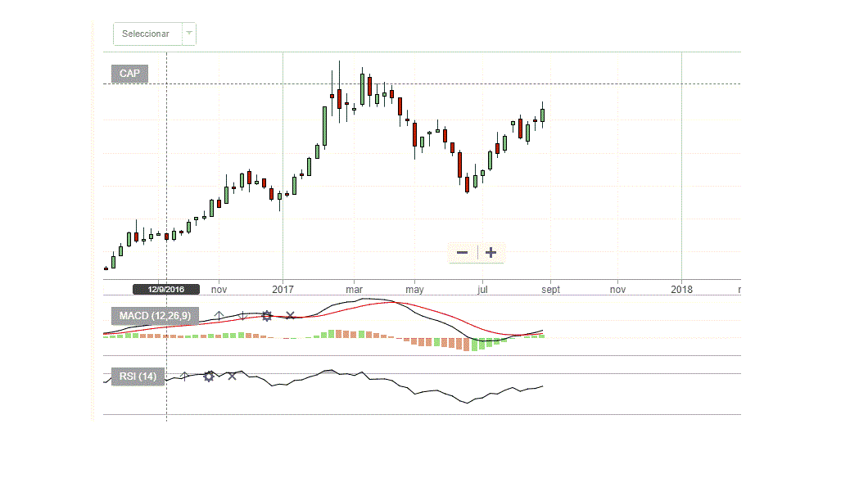Click the 'may' label on the time axis

tap(414, 290)
